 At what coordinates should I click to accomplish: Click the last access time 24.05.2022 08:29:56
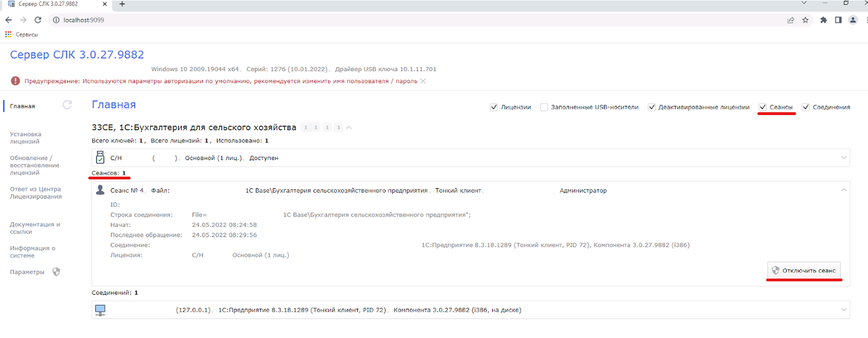pos(225,235)
